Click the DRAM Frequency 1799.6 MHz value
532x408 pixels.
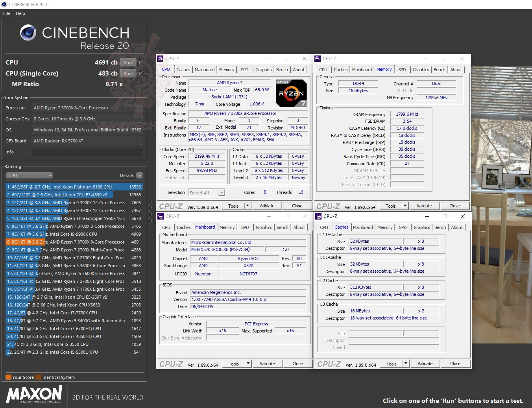tap(407, 114)
